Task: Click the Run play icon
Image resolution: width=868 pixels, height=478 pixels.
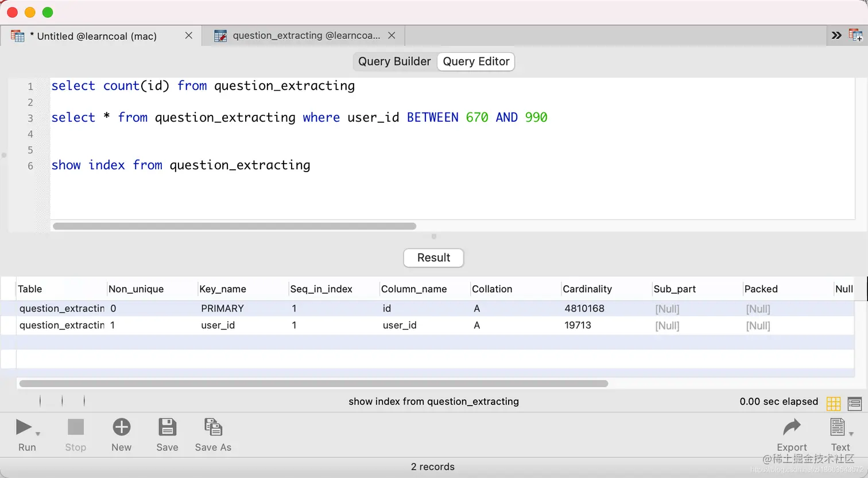Action: point(24,427)
